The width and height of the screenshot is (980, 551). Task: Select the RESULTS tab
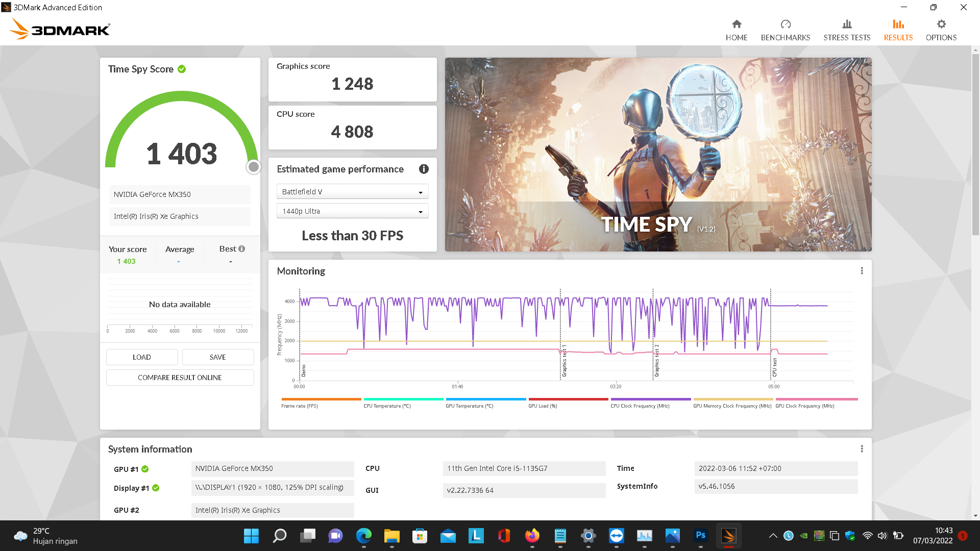898,31
